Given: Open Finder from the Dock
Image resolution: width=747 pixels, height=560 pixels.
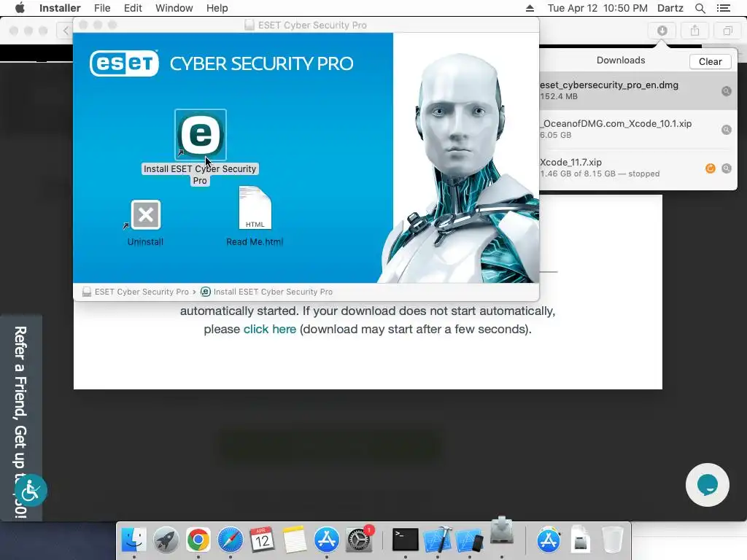Looking at the screenshot, I should point(134,540).
